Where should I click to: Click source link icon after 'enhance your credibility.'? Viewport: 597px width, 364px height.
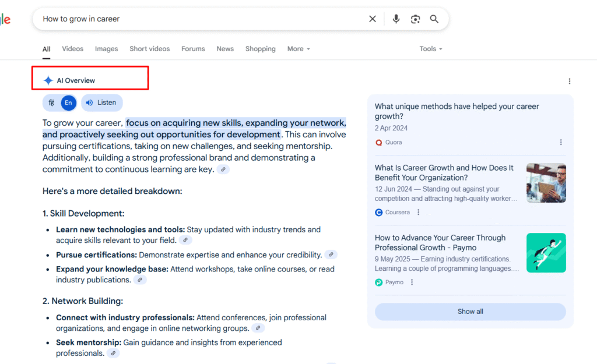tap(331, 255)
